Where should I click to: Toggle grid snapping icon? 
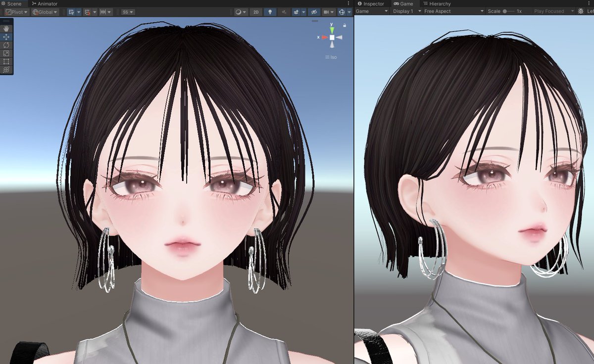point(87,12)
